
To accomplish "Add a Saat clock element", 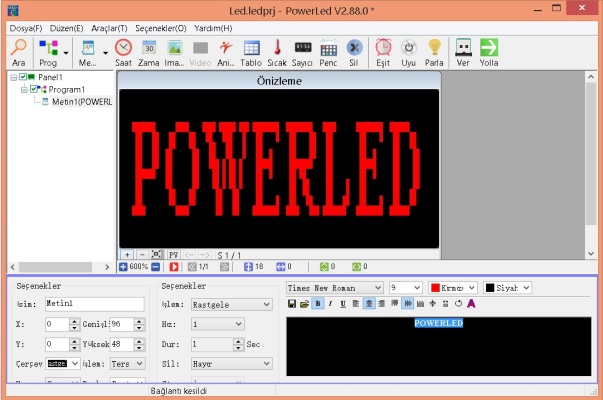I will [x=123, y=53].
